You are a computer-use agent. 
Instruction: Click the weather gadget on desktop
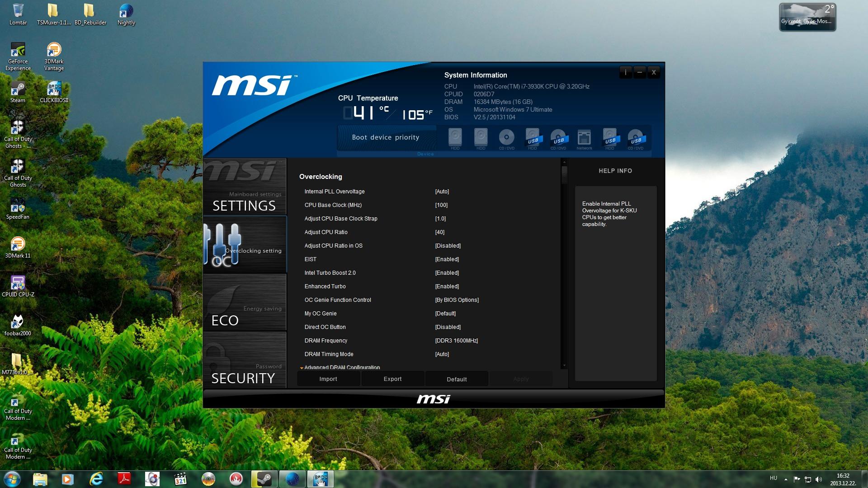click(807, 17)
